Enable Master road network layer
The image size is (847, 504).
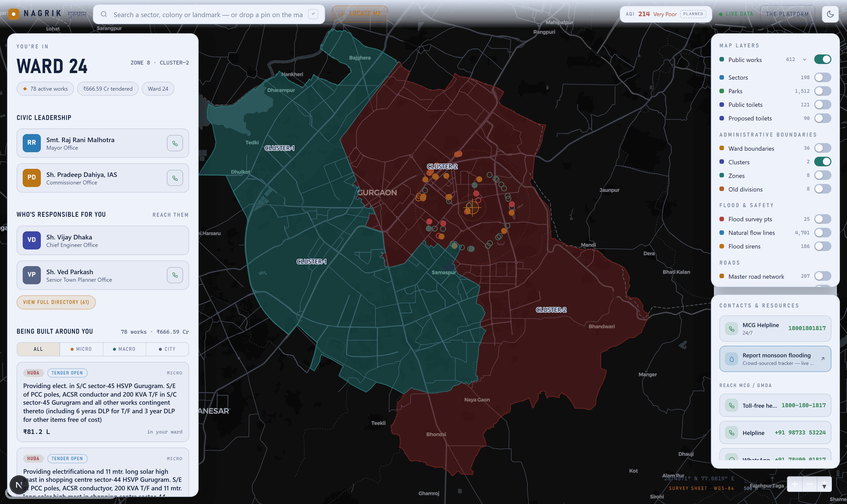pos(823,276)
